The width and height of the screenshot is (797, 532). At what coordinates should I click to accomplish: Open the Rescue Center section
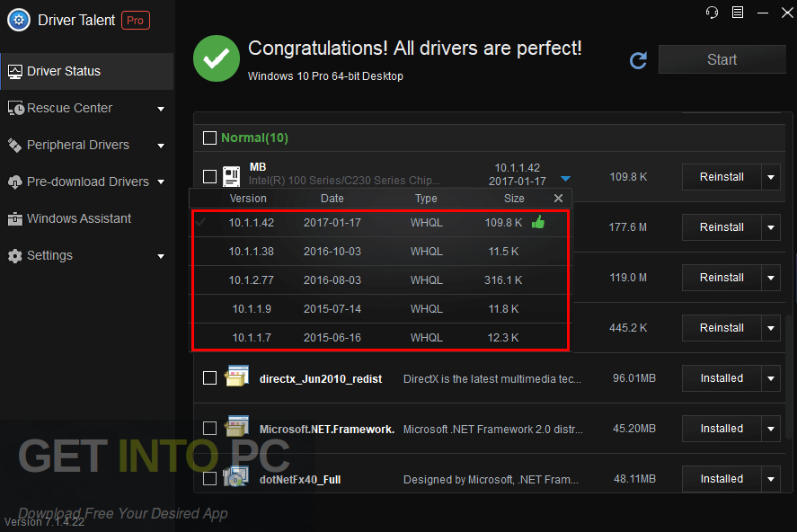pyautogui.click(x=86, y=108)
